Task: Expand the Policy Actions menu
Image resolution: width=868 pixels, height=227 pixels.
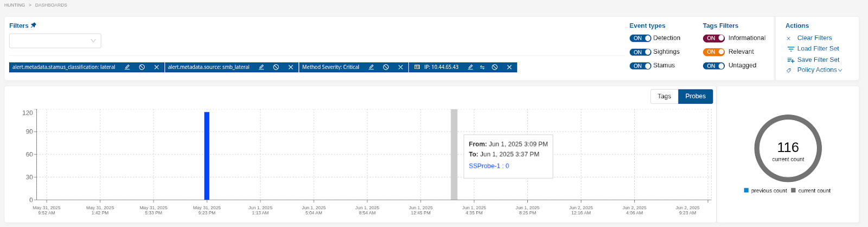Action: tap(819, 70)
